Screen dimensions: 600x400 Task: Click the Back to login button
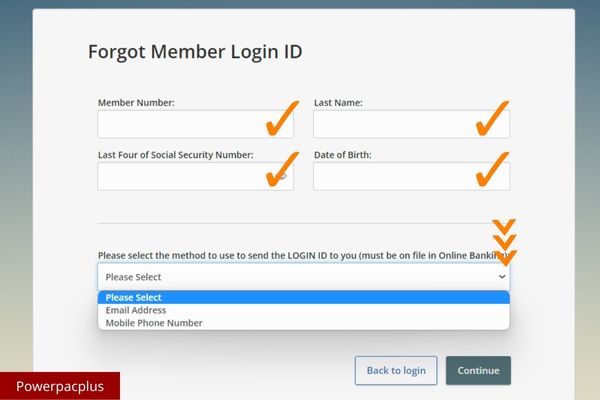click(x=396, y=371)
